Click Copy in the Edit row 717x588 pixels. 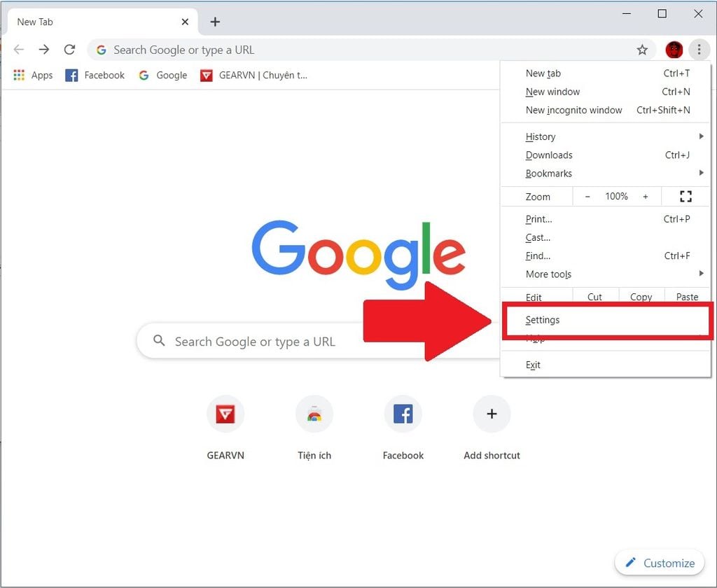click(641, 296)
